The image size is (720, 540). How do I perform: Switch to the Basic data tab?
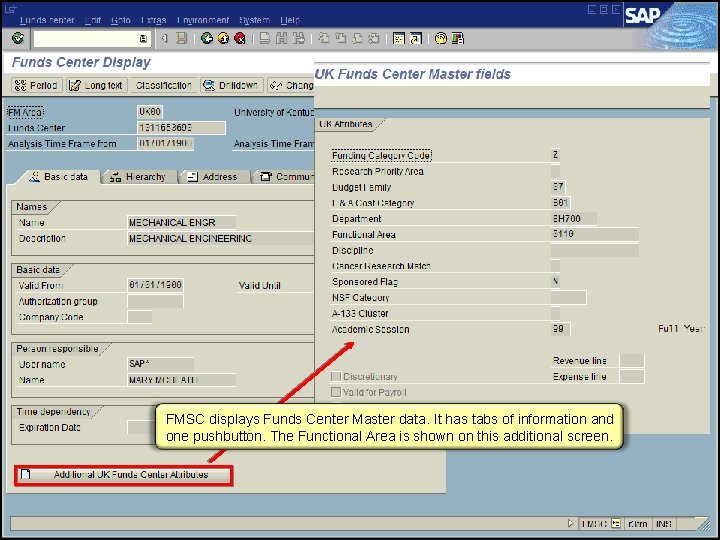coord(58,177)
